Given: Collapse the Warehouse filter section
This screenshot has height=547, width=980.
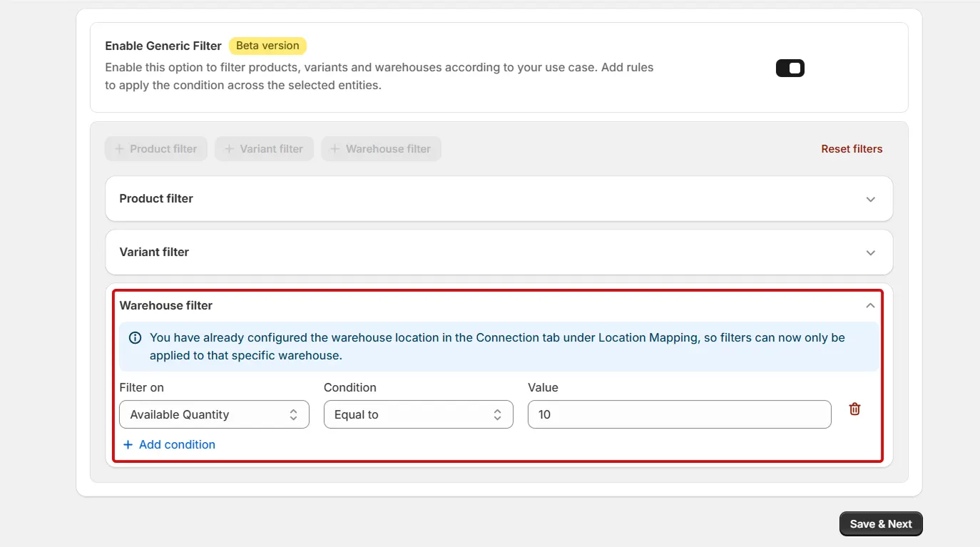Looking at the screenshot, I should click(870, 305).
